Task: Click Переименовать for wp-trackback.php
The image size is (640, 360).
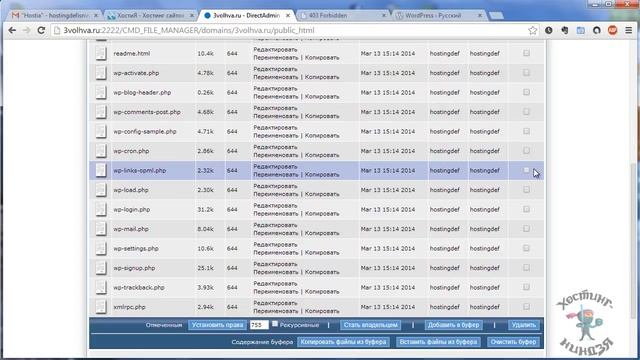Action: 276,291
